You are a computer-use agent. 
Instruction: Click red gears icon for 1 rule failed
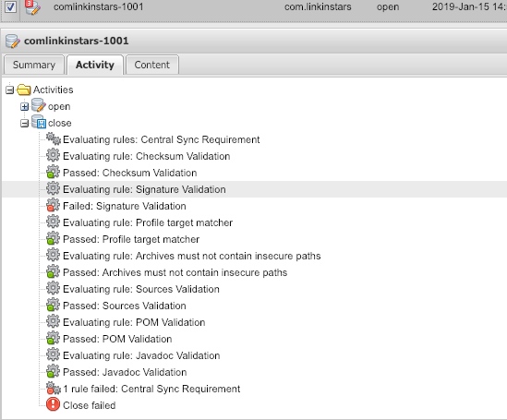tap(54, 388)
